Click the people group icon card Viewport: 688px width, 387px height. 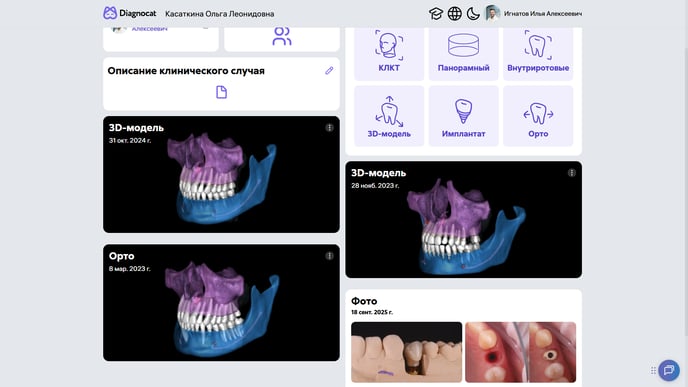point(282,39)
